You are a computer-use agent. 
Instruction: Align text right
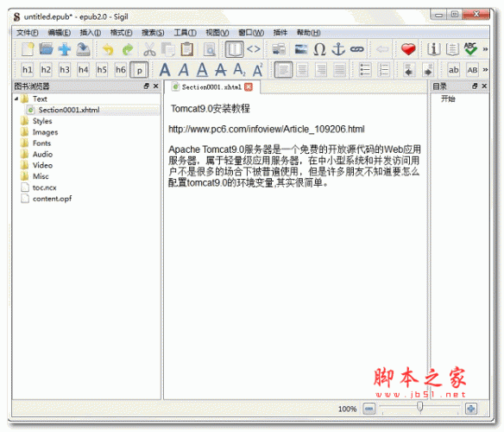(x=321, y=70)
